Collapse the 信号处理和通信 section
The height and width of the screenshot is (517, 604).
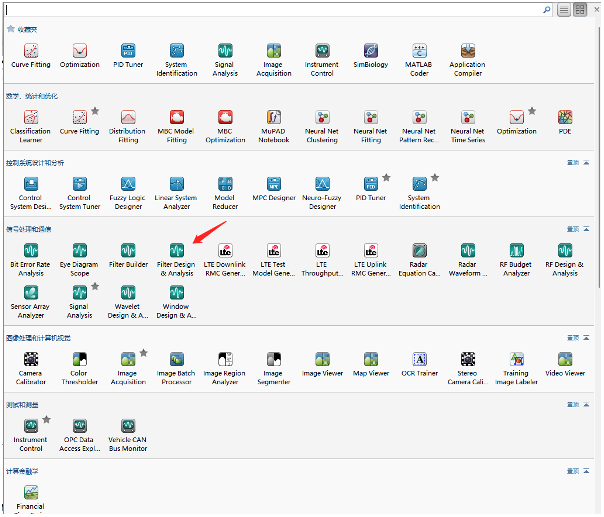tap(585, 229)
